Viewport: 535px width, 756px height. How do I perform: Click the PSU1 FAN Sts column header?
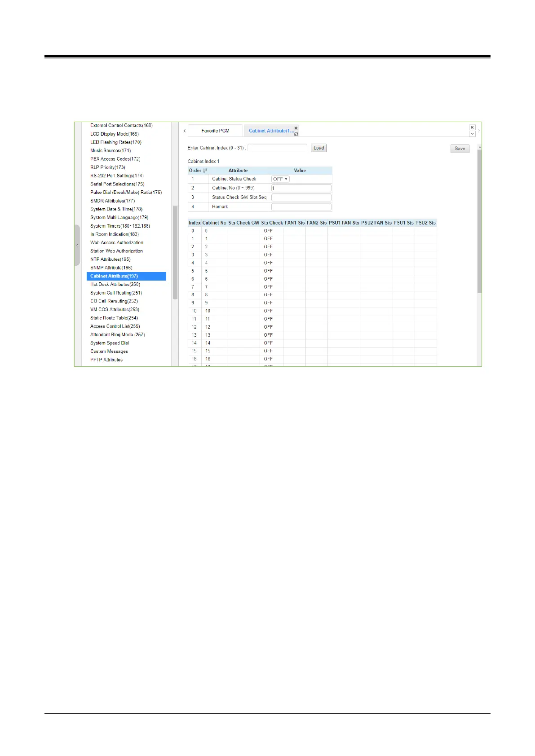coord(344,223)
